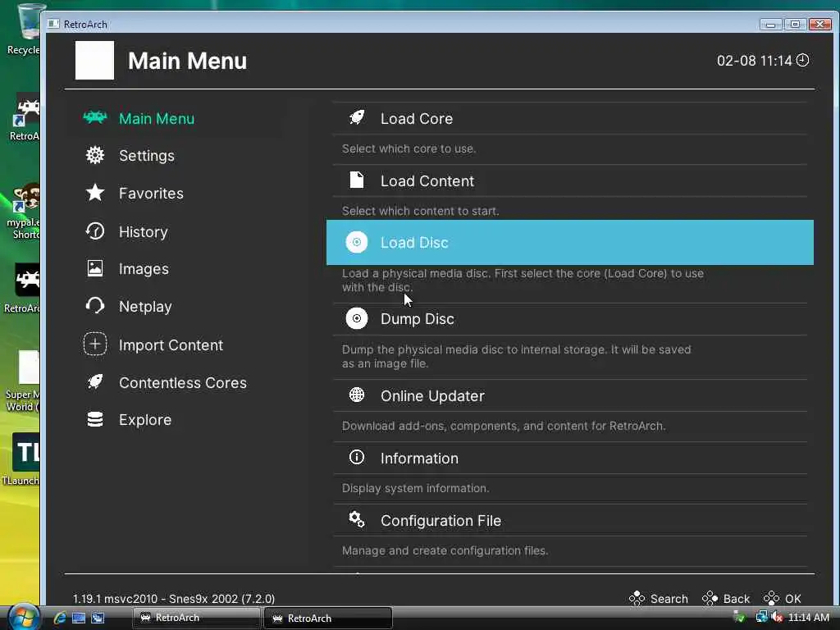Click the Netplay headset icon
This screenshot has height=630, width=840.
click(x=95, y=306)
